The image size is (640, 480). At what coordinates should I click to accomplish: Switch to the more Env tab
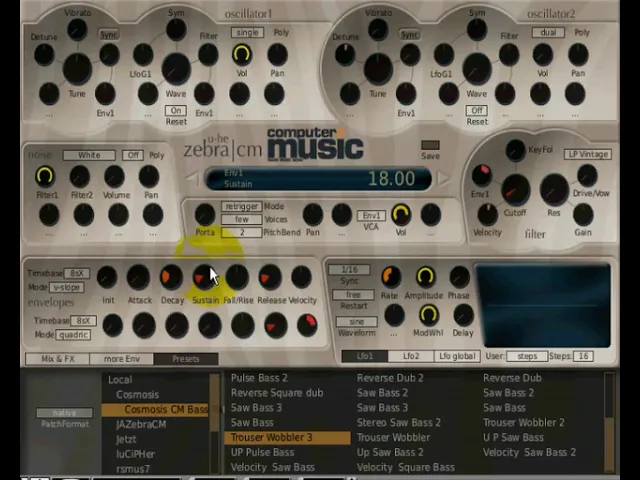pos(122,359)
